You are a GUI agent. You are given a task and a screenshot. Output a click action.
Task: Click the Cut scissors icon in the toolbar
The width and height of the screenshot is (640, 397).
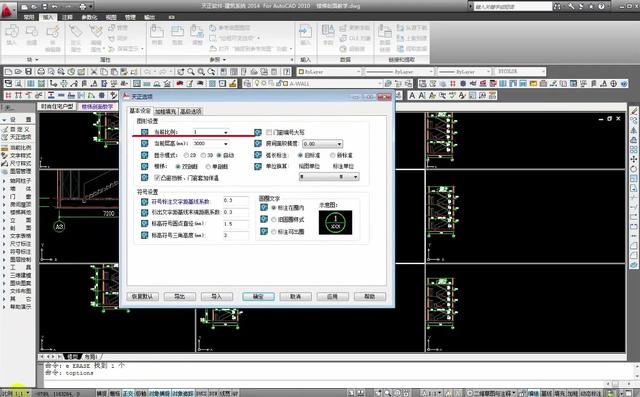94,72
